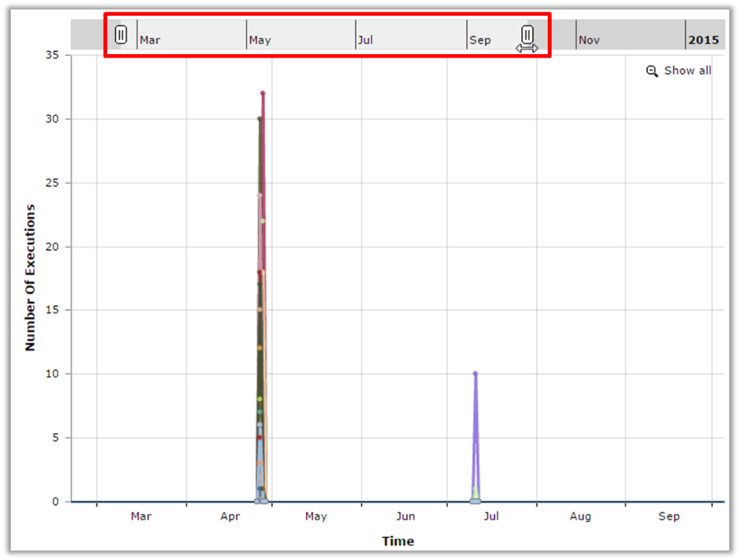Image resolution: width=740 pixels, height=560 pixels.
Task: Click the purple peak data point at 10
Action: 475,374
